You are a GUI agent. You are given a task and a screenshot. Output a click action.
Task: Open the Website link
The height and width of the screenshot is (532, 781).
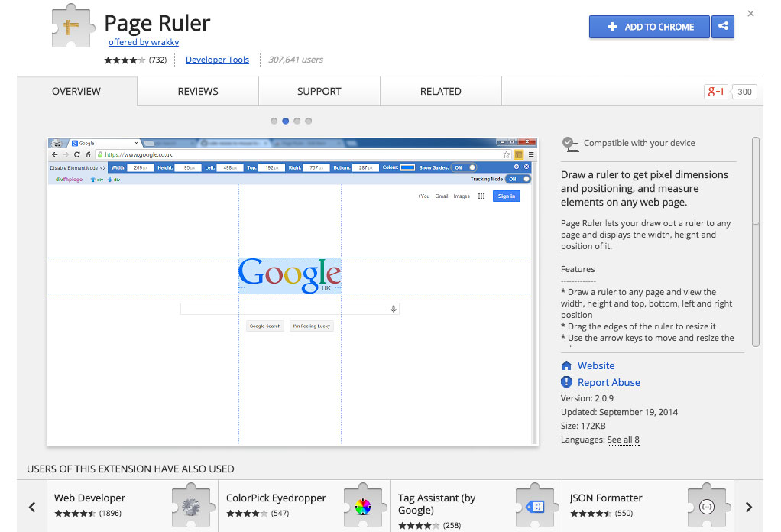coord(596,365)
